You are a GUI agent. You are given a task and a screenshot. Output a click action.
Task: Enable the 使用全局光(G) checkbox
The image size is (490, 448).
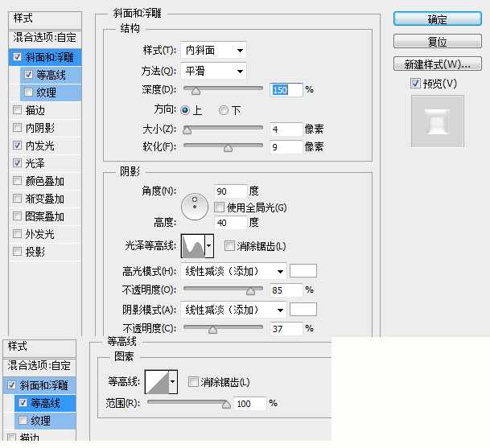(x=219, y=208)
